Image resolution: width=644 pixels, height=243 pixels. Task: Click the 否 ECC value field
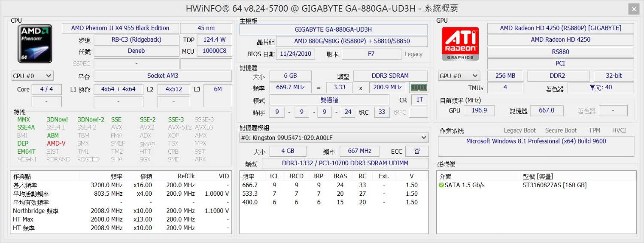point(417,151)
